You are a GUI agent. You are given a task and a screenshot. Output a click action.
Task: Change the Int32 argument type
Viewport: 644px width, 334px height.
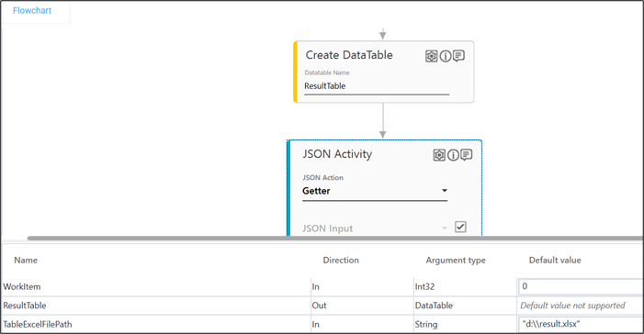tap(465, 287)
